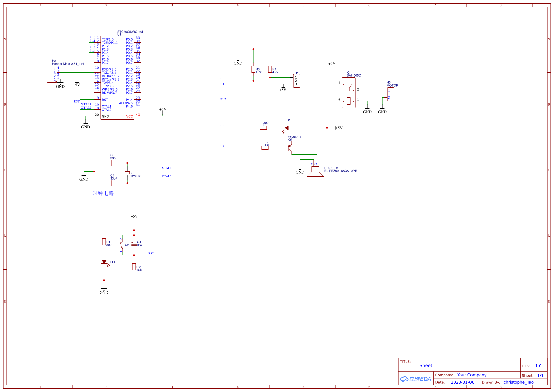The height and width of the screenshot is (392, 554).
Task: Select the C4 33pF capacitor symbol
Action: [113, 183]
